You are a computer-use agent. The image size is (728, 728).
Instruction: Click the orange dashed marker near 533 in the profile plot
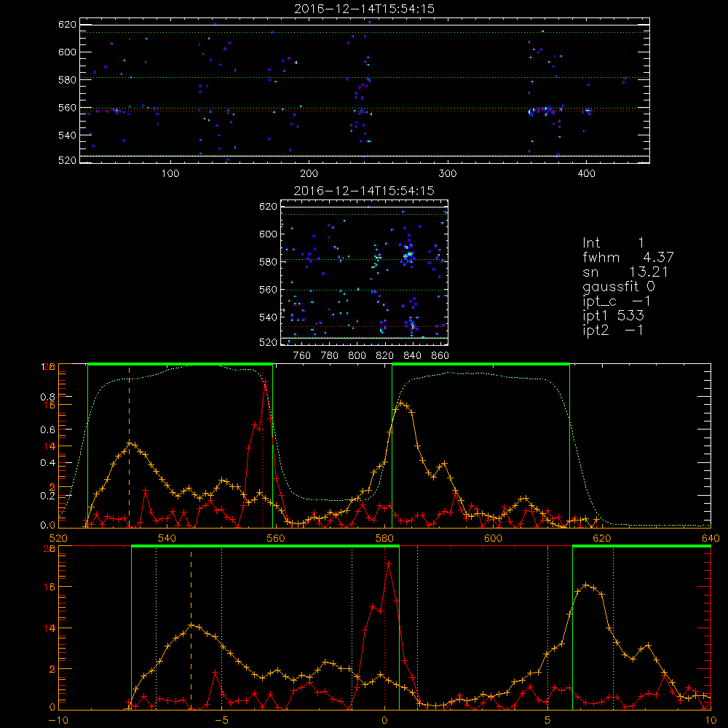(x=129, y=447)
